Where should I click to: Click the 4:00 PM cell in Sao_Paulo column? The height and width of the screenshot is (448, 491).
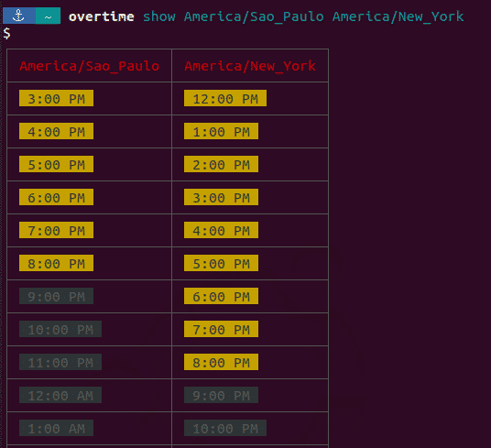(x=57, y=131)
